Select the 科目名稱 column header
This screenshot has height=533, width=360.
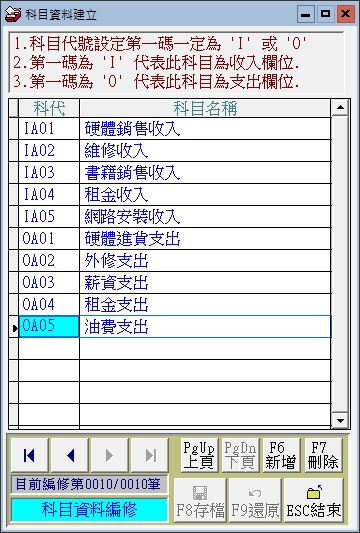point(205,108)
